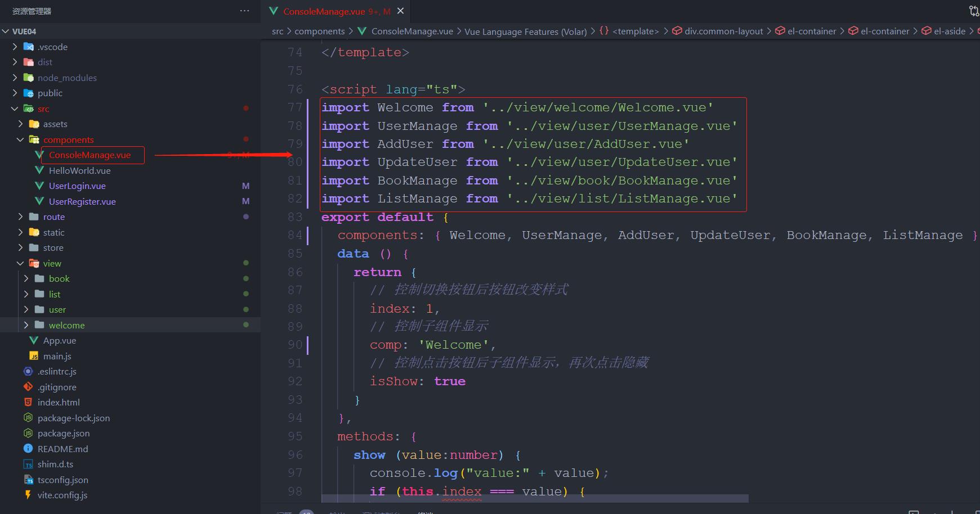
Task: Open the explorer panel more actions ellipsis
Action: tap(244, 11)
